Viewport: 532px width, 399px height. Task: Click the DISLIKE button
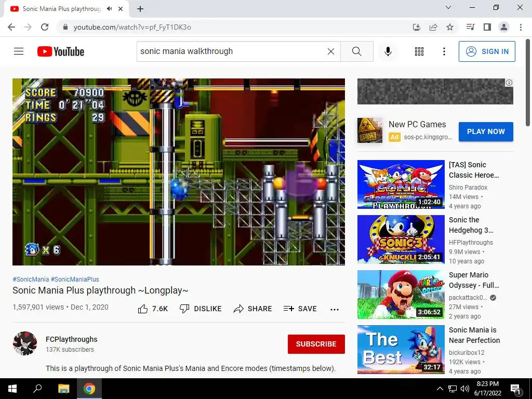[200, 309]
